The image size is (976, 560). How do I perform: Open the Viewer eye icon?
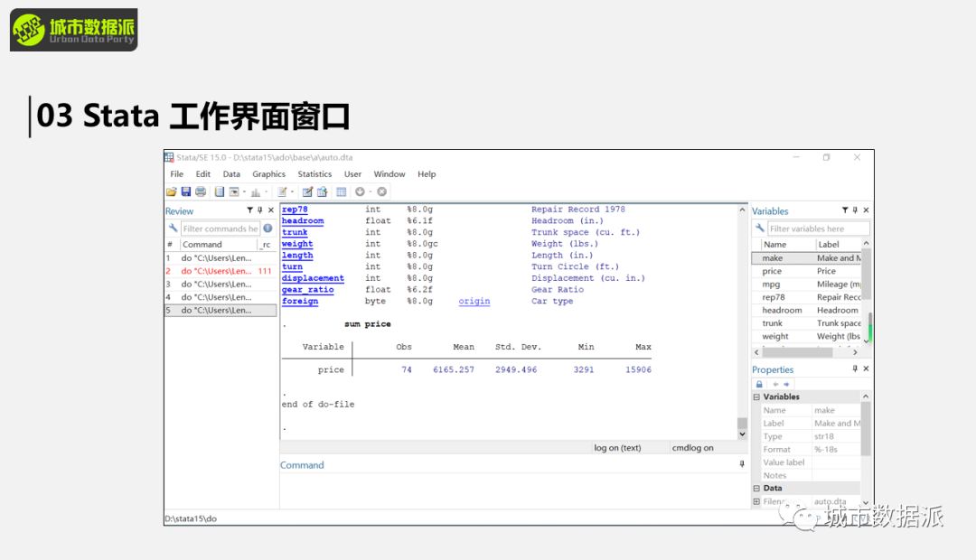coord(234,191)
